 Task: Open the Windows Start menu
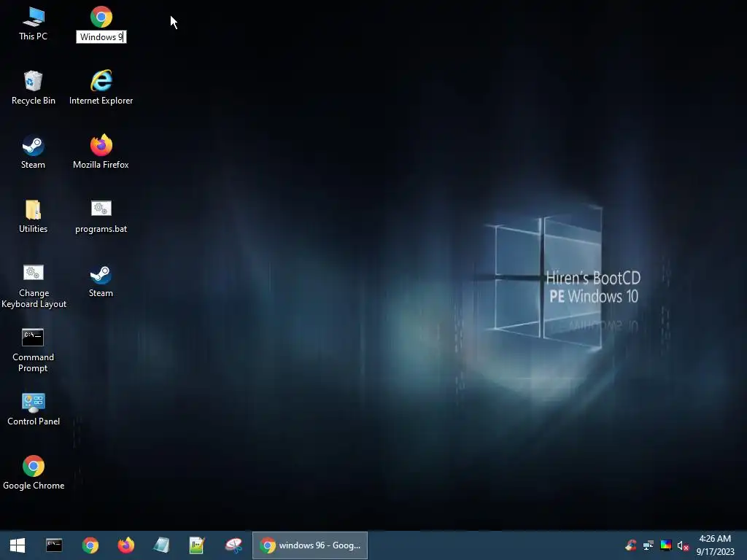(x=18, y=545)
